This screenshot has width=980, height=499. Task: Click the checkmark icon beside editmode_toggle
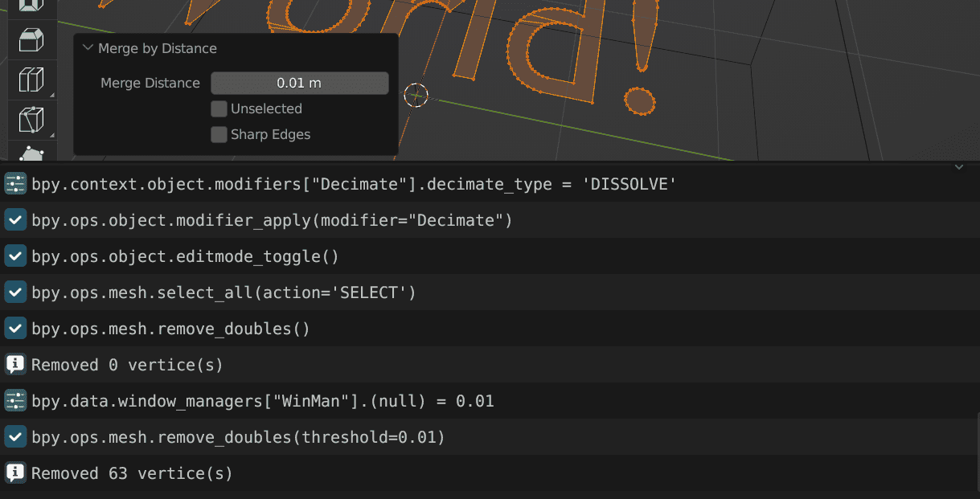[x=15, y=256]
